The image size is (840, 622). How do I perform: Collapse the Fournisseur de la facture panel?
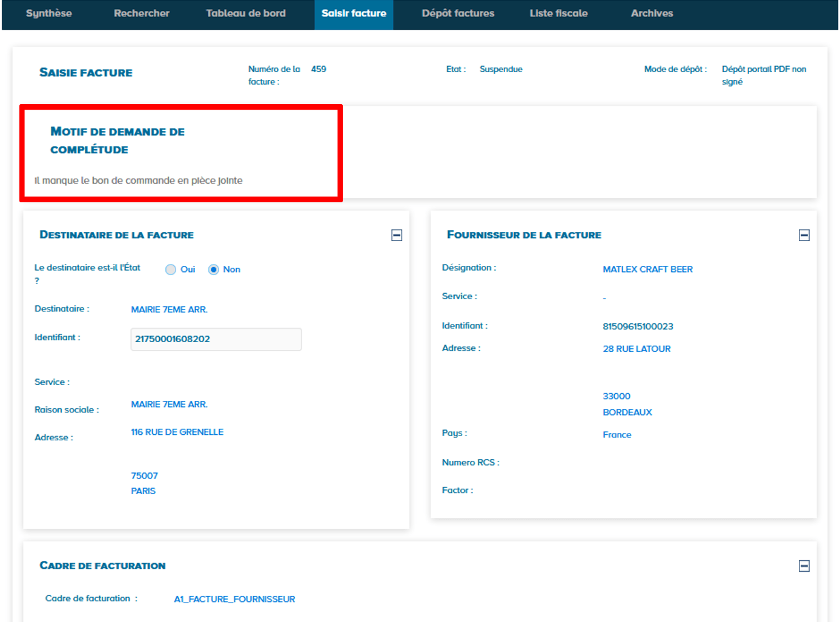point(804,235)
